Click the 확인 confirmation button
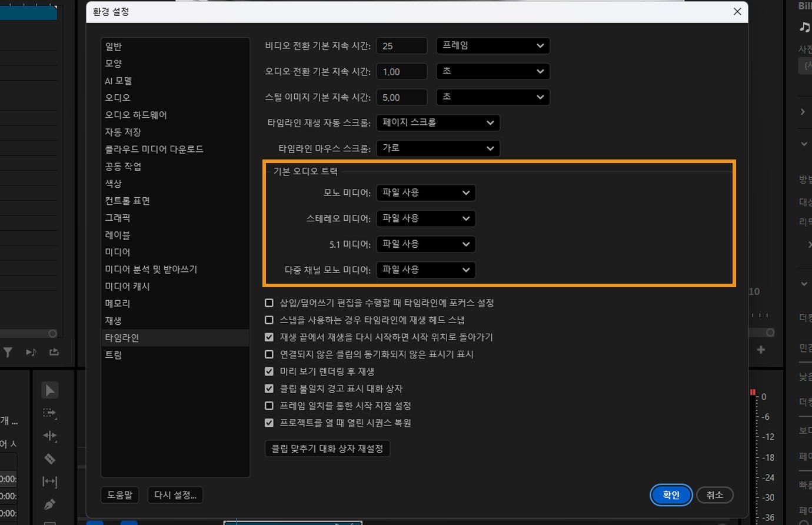Screen dimensions: 812x525 671,495
